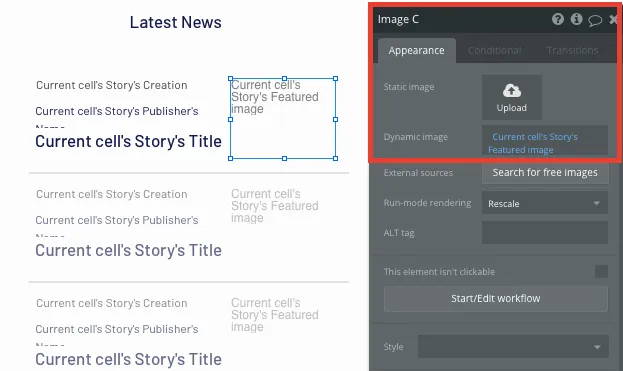Image resolution: width=623 pixels, height=371 pixels.
Task: Click third row's Story's Publisher's text
Action: (117, 329)
